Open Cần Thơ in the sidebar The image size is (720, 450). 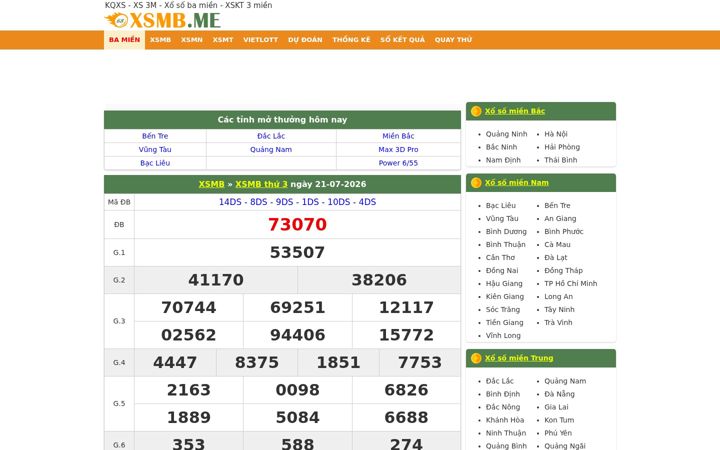pos(501,258)
